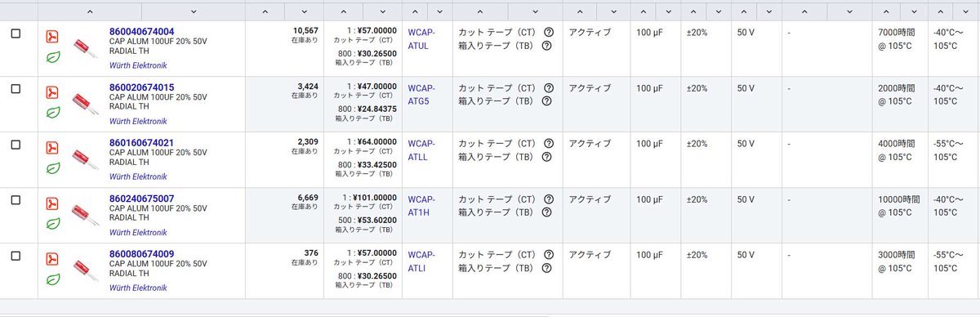Sort price column ascending with up arrow
This screenshot has height=317, width=980.
coord(343,12)
